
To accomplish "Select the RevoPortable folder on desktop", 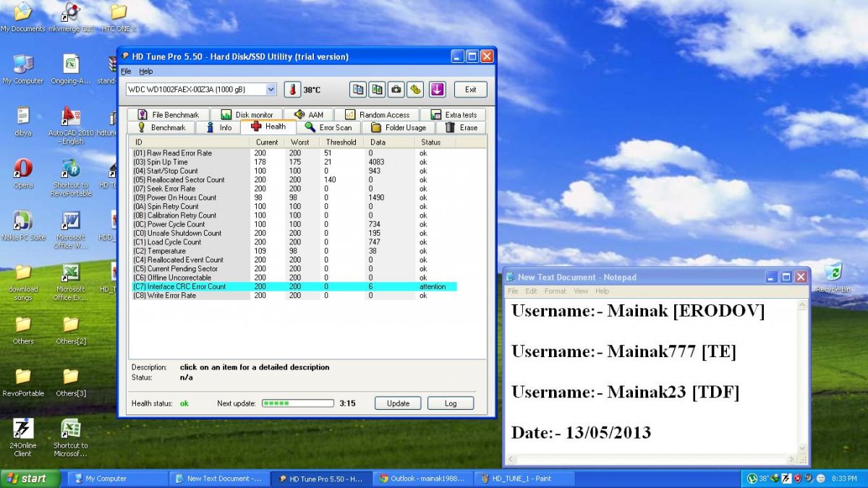I will point(22,382).
